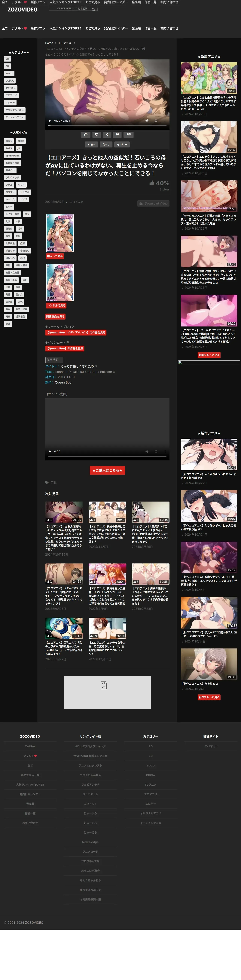Click the thumbs-up icon next to 40%
241x980 pixels.
151,183
